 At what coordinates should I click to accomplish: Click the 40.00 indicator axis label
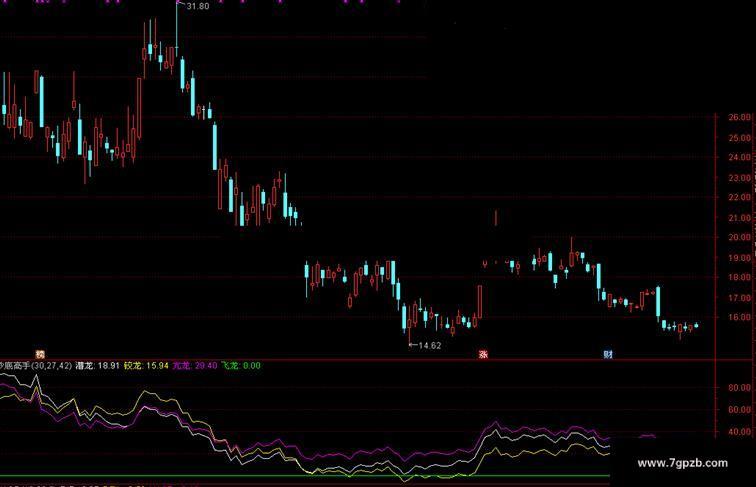coord(740,432)
